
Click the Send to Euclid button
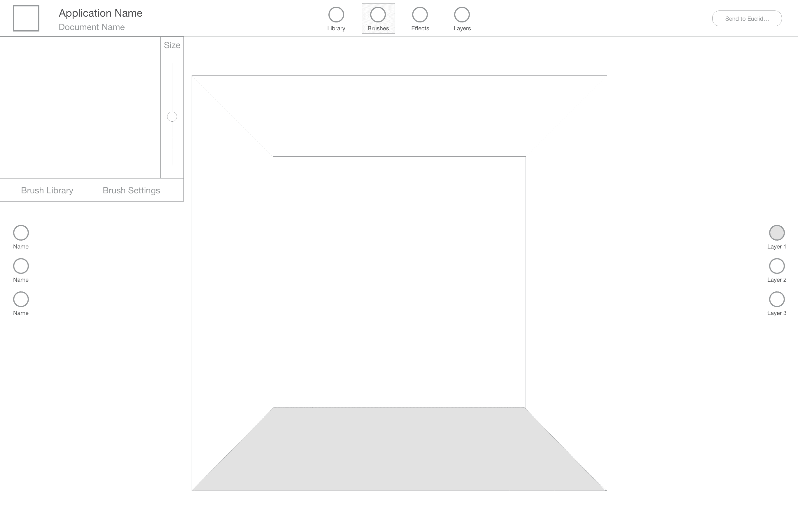click(x=747, y=19)
